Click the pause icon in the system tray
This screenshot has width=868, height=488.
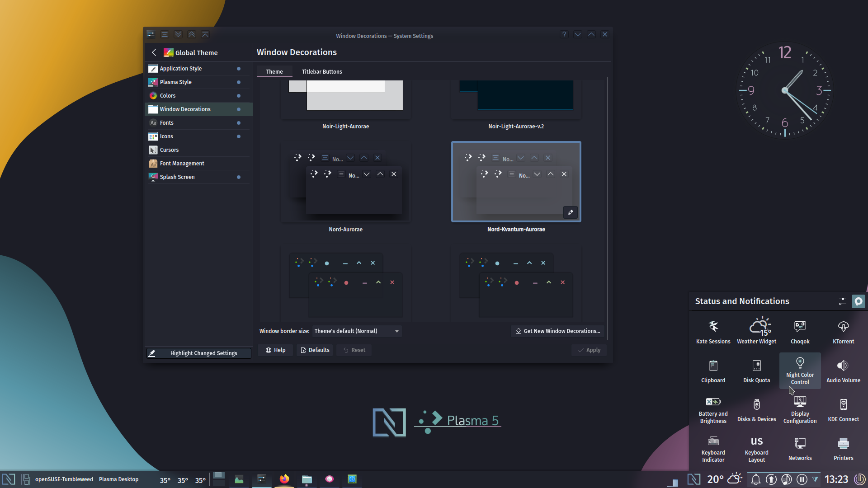pos(802,479)
